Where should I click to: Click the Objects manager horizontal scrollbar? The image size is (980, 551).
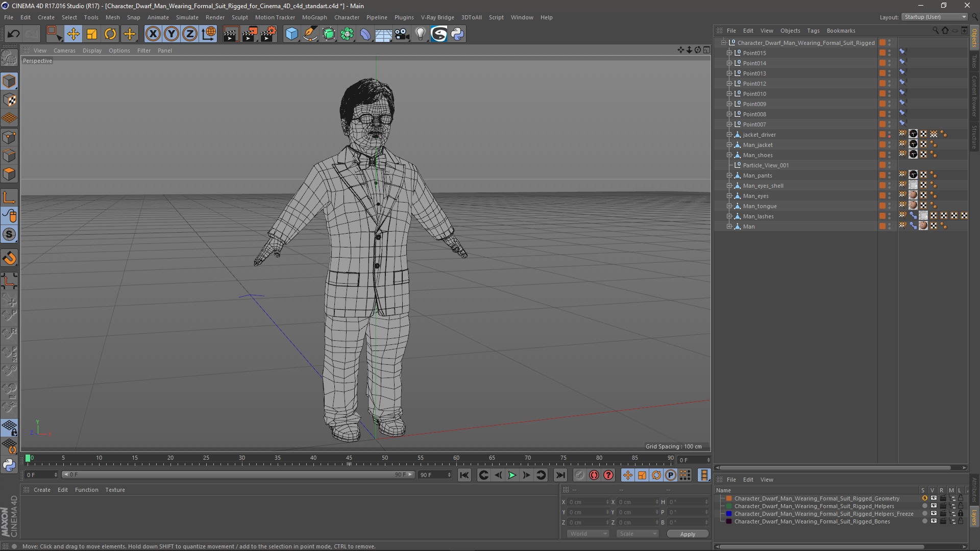click(835, 467)
